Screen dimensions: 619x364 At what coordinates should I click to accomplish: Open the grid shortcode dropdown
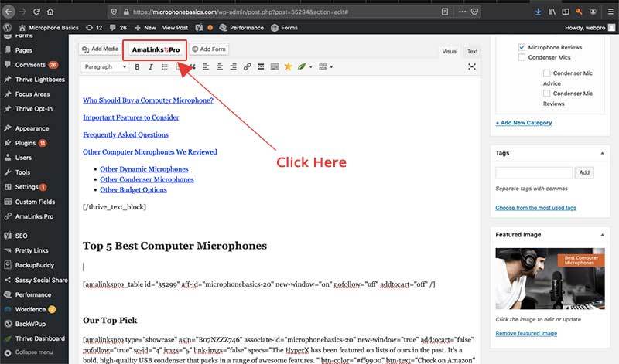coord(326,66)
